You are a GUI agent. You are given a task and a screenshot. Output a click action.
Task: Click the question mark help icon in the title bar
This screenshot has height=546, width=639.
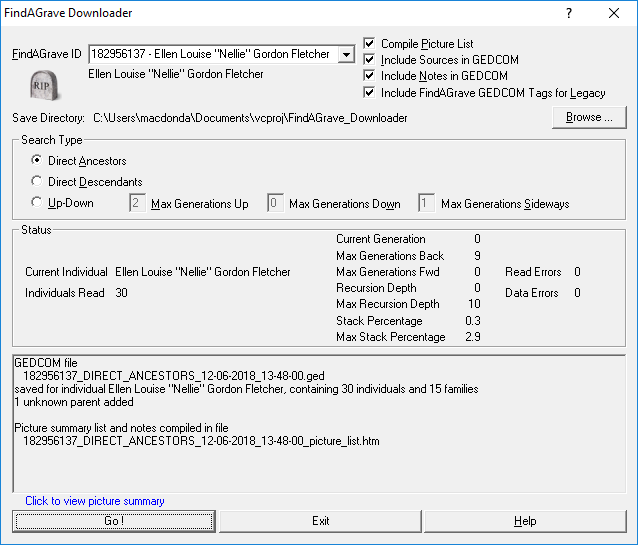tap(569, 13)
